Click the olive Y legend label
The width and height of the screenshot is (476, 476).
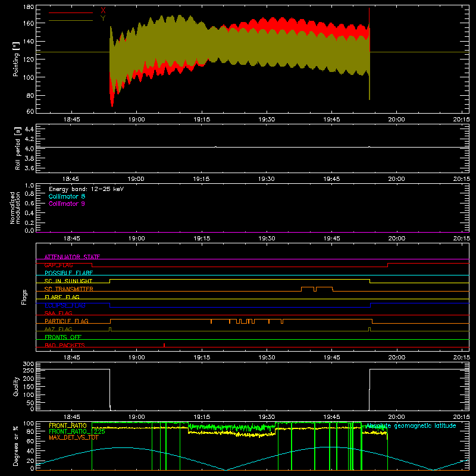[103, 18]
